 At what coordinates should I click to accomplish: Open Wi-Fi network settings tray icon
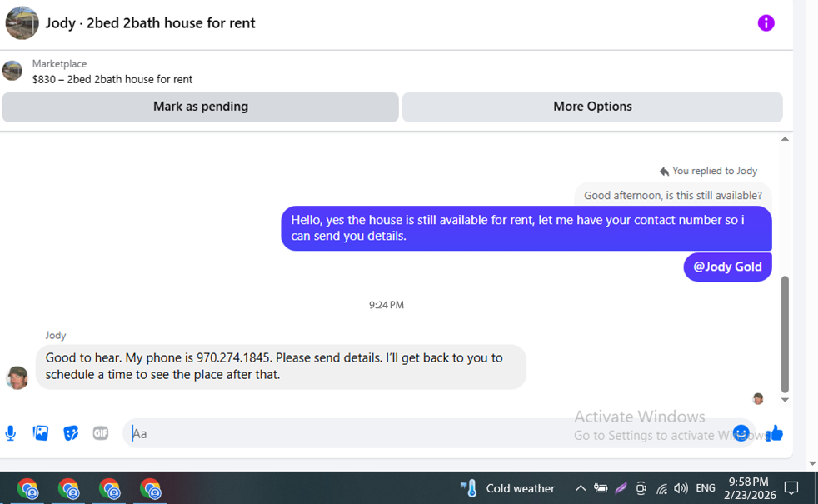click(x=661, y=488)
